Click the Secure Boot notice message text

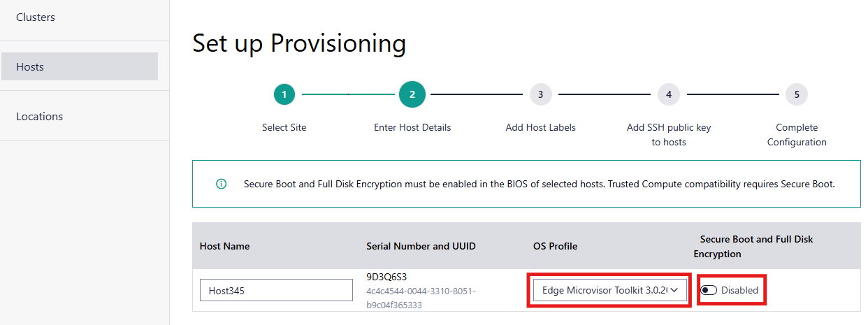pos(540,185)
